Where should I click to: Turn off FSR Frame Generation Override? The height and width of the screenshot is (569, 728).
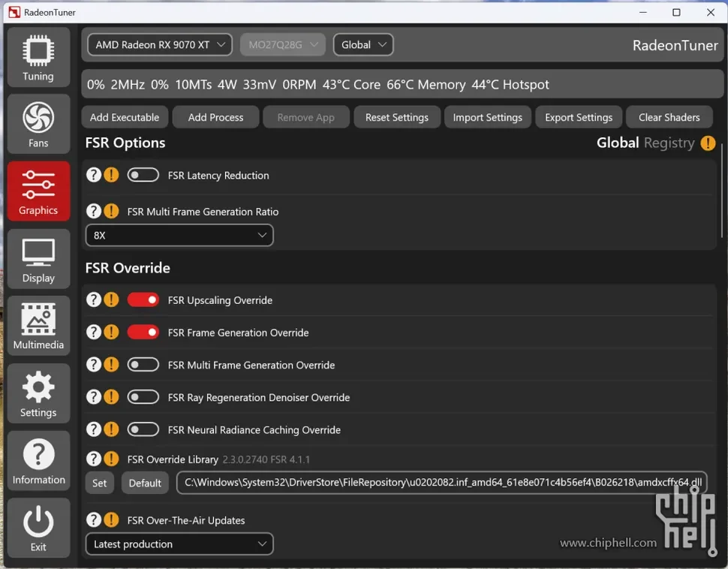pyautogui.click(x=143, y=333)
